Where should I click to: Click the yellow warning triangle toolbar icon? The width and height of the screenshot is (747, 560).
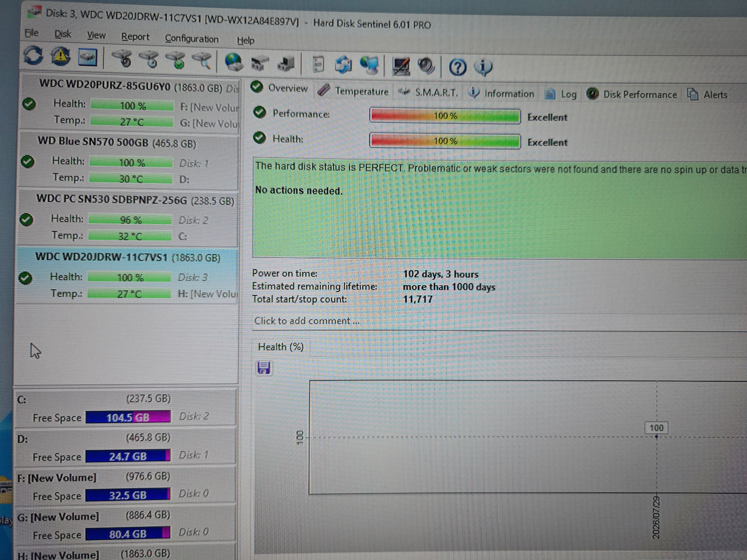coord(60,56)
